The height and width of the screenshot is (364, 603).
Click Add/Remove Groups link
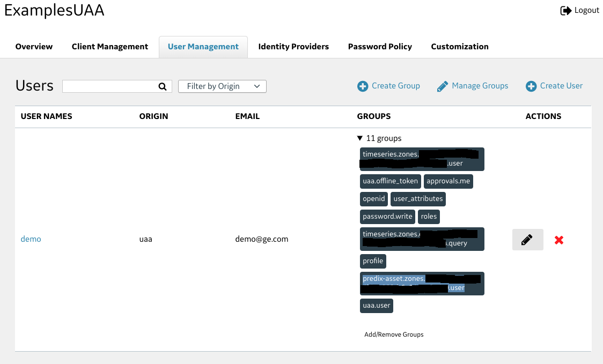pyautogui.click(x=394, y=335)
